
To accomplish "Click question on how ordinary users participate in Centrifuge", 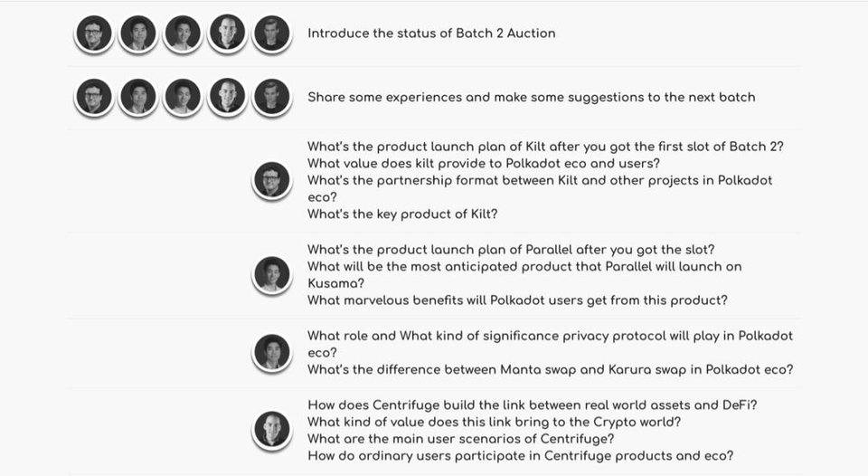I will [521, 456].
